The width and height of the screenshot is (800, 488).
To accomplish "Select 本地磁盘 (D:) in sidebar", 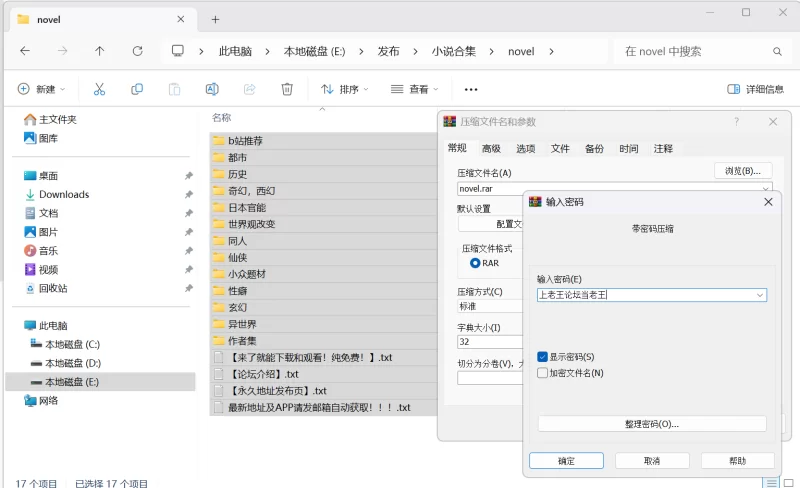I will [x=65, y=363].
